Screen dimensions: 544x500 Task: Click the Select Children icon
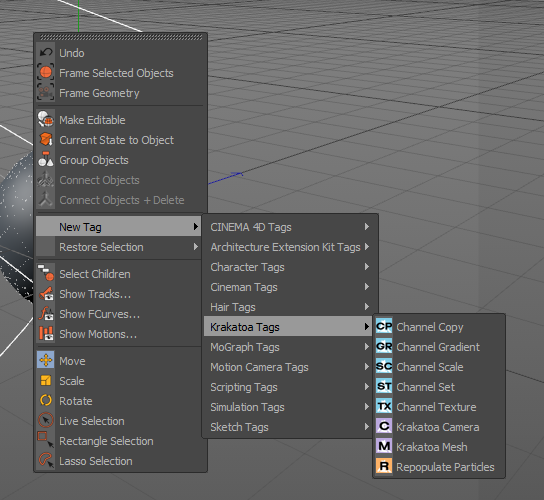click(46, 273)
